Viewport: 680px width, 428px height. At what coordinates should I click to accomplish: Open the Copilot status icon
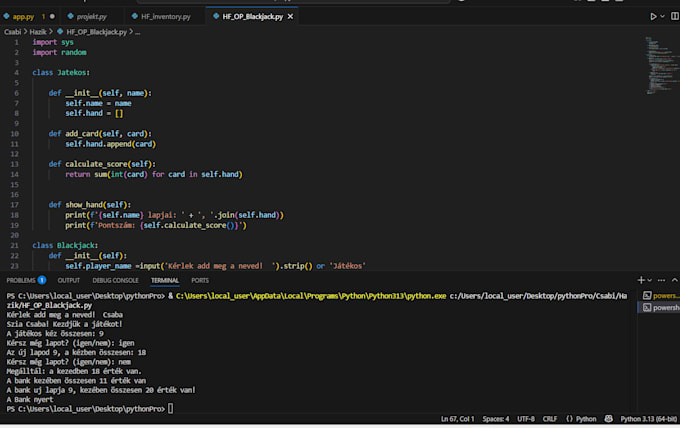click(608, 419)
